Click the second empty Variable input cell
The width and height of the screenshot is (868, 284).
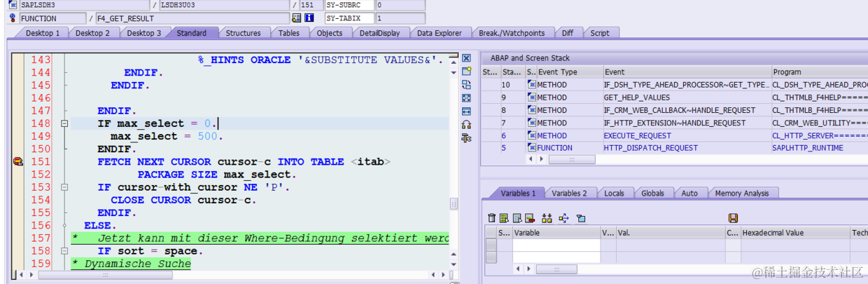[x=556, y=257]
